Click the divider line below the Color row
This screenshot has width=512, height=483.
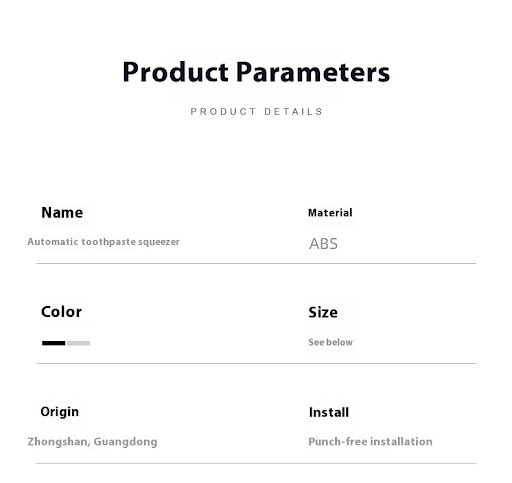256,363
